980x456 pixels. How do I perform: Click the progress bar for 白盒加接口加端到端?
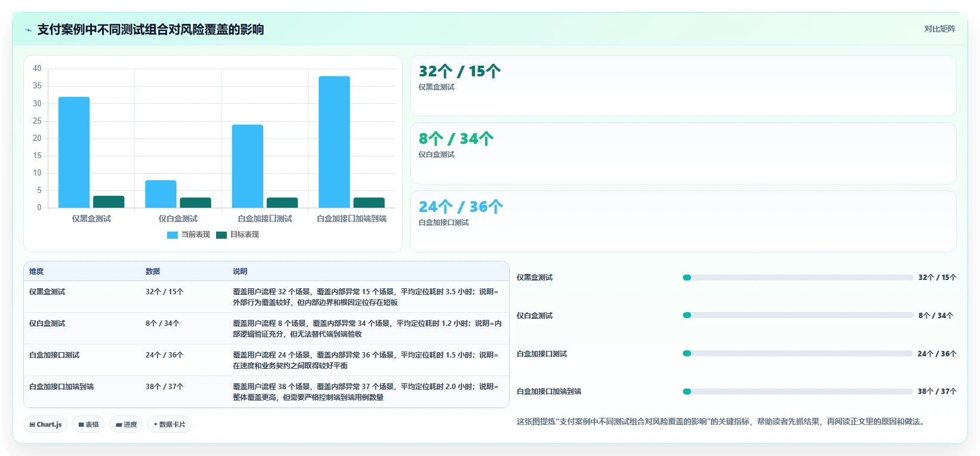798,392
